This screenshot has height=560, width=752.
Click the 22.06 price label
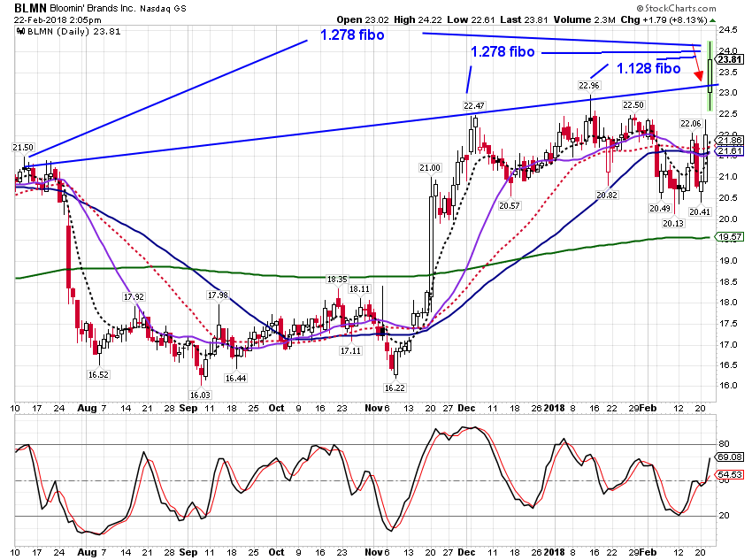click(x=691, y=124)
